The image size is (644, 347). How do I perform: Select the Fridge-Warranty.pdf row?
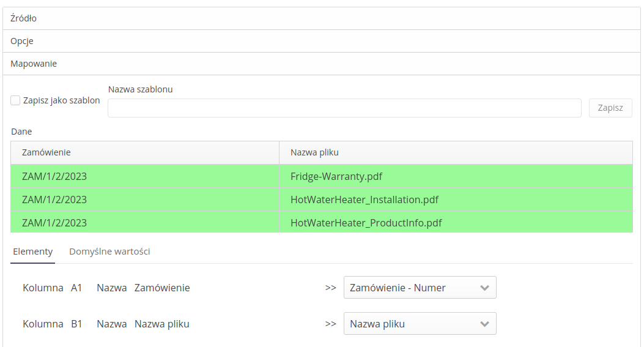pos(336,176)
